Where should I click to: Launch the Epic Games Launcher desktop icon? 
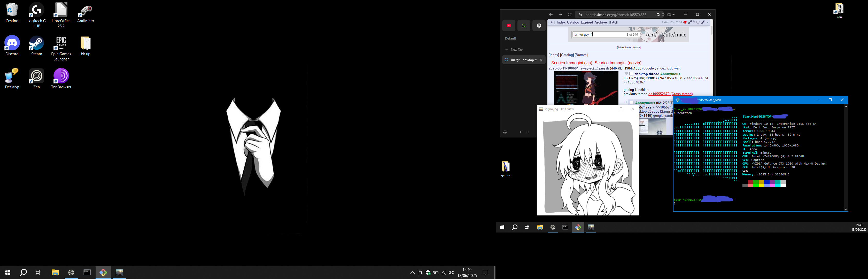61,48
